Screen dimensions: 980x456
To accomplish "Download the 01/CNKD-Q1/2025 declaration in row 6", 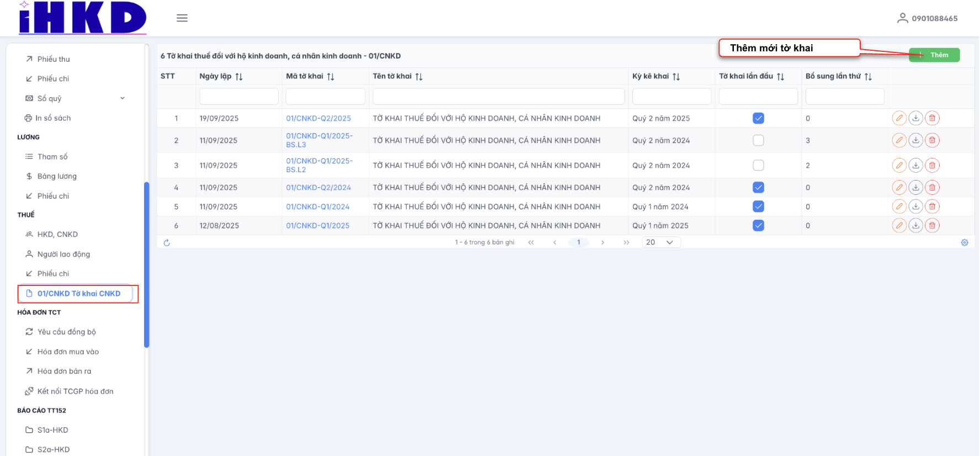I will click(915, 225).
